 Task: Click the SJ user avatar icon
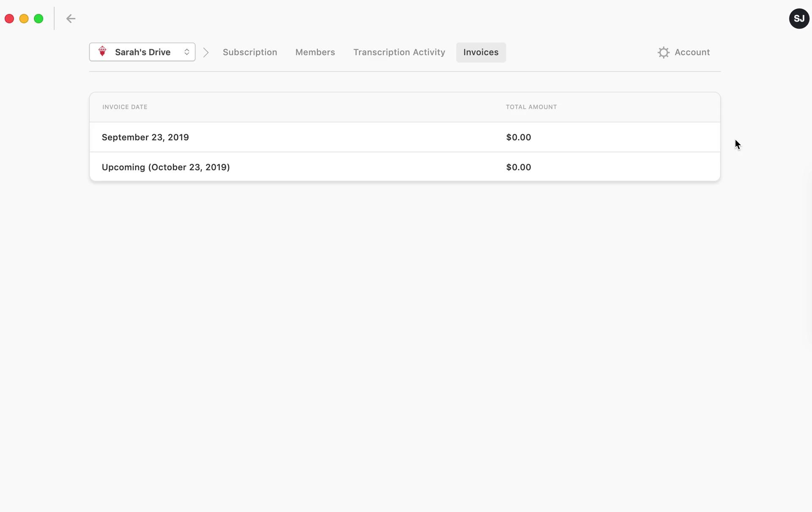799,18
